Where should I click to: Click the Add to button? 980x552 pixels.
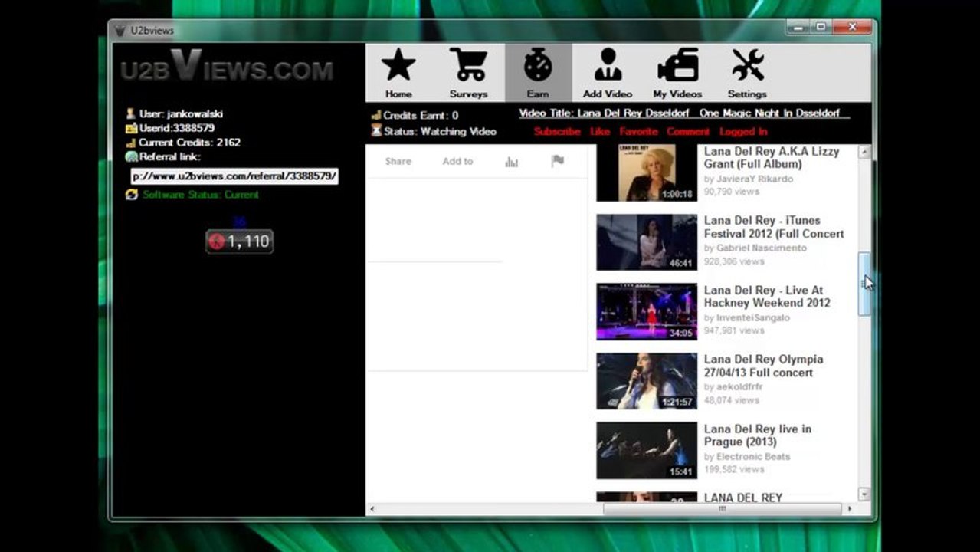pyautogui.click(x=457, y=162)
